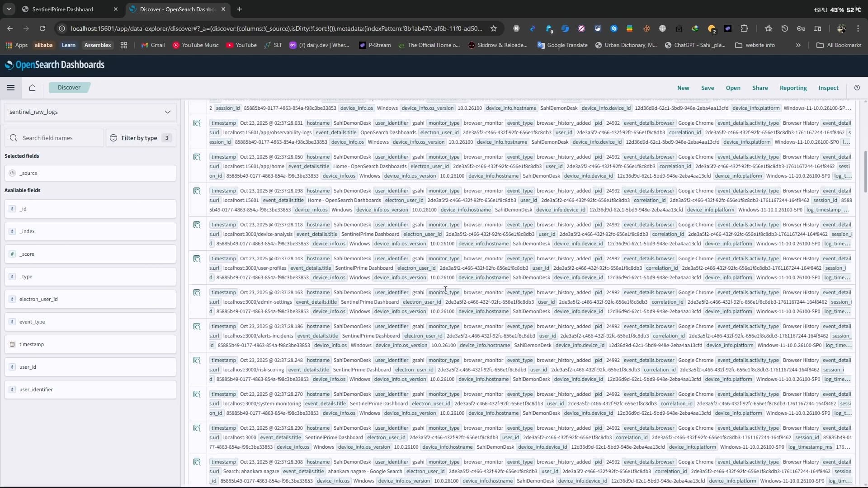Open browser extensions puzzle icon
This screenshot has width=868, height=488.
tap(744, 28)
